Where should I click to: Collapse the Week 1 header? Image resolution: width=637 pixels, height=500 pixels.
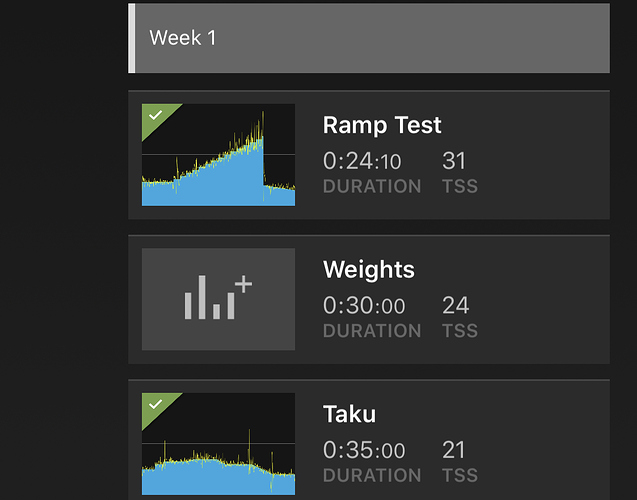click(x=369, y=38)
